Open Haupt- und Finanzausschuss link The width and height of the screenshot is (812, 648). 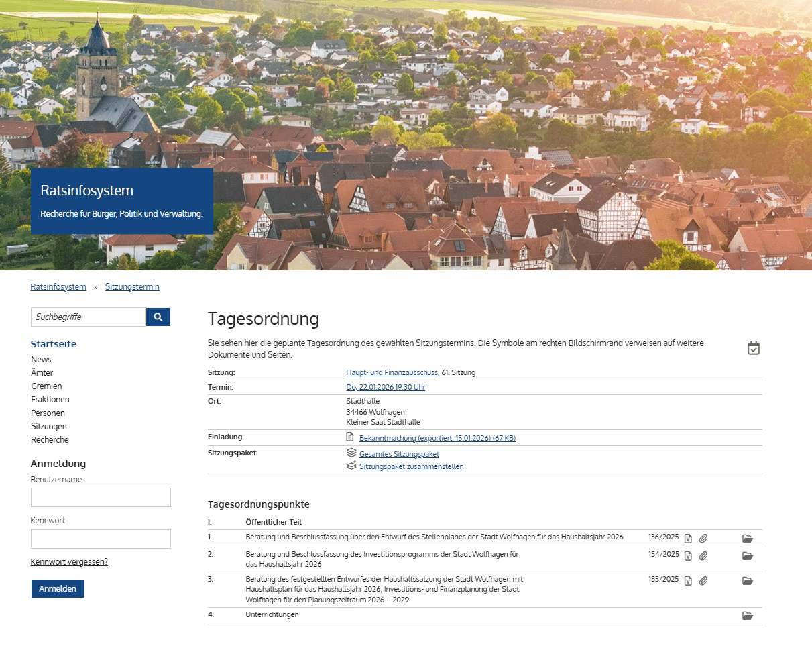(392, 372)
